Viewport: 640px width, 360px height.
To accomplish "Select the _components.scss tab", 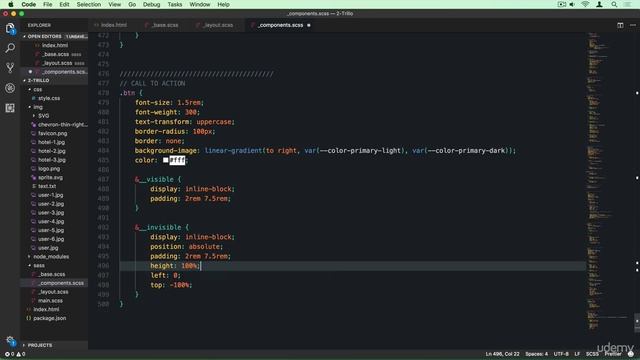I will coord(281,25).
